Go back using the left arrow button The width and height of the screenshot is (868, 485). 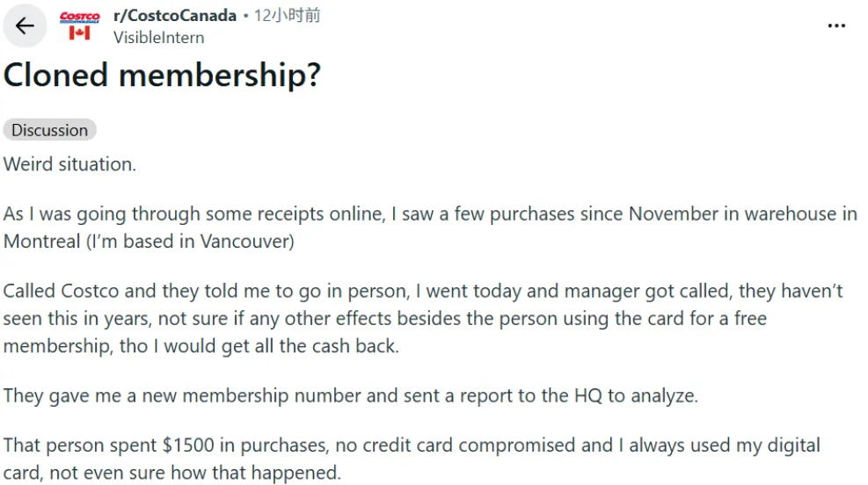tap(25, 25)
